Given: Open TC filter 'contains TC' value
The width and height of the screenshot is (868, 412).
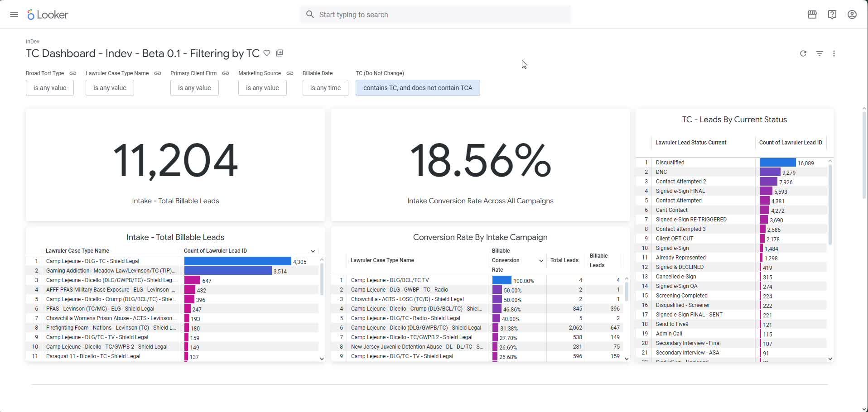Looking at the screenshot, I should point(417,88).
